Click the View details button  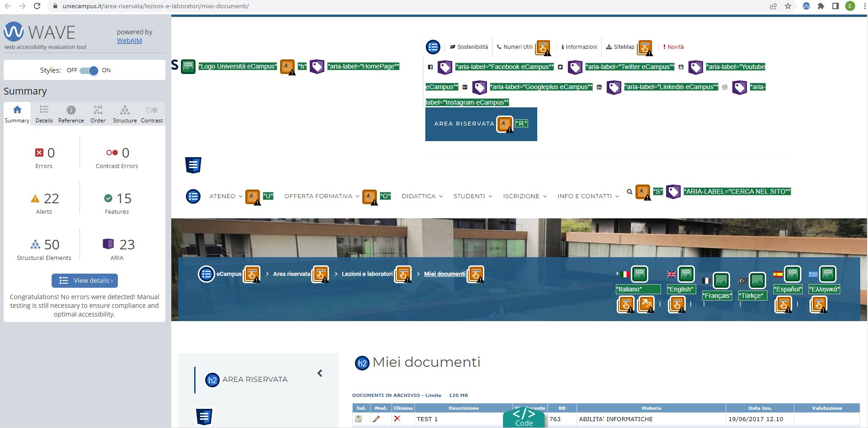85,280
